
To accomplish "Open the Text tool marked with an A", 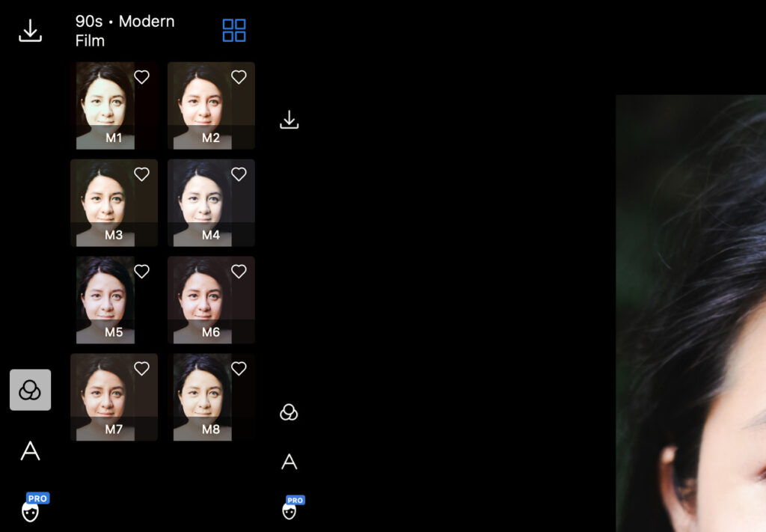I will tap(30, 451).
